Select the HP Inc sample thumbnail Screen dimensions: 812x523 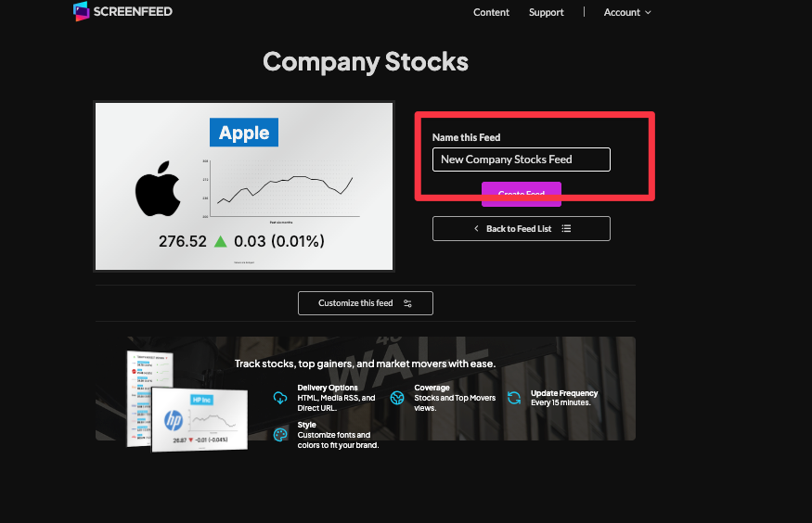200,418
